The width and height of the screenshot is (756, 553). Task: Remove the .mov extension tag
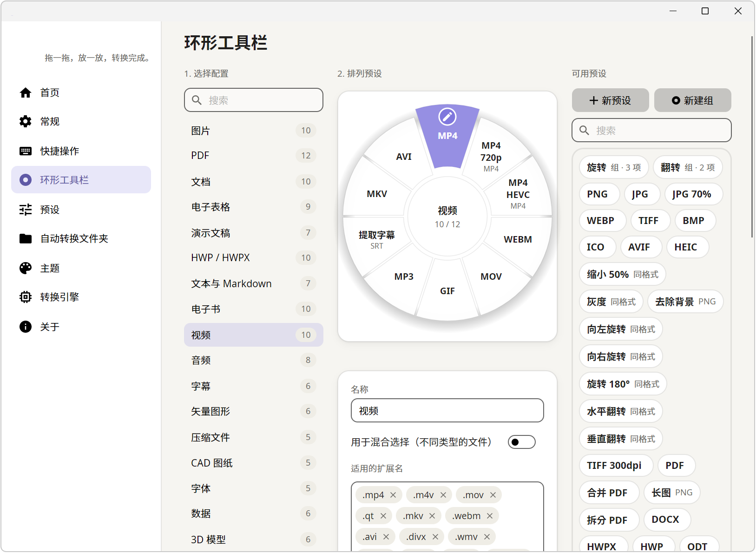click(493, 495)
